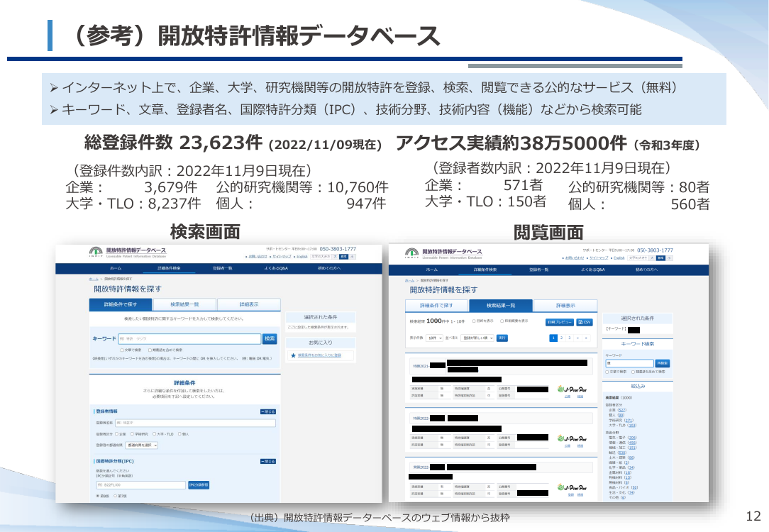This screenshot has height=532, width=769.
Task: Click the 印刷プレビュー button
Action: (x=560, y=322)
